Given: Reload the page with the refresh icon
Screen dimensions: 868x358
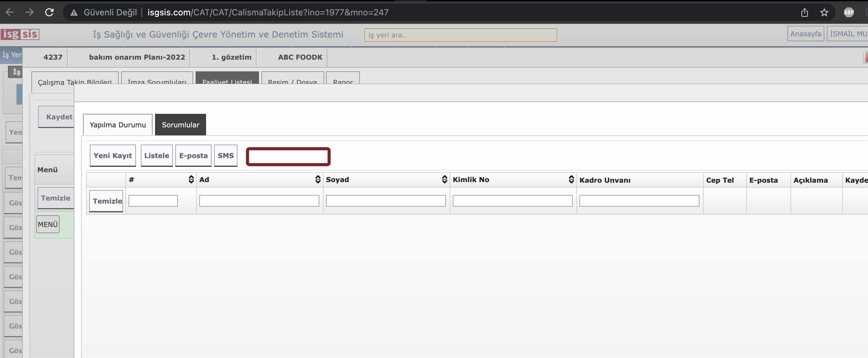Looking at the screenshot, I should point(50,13).
